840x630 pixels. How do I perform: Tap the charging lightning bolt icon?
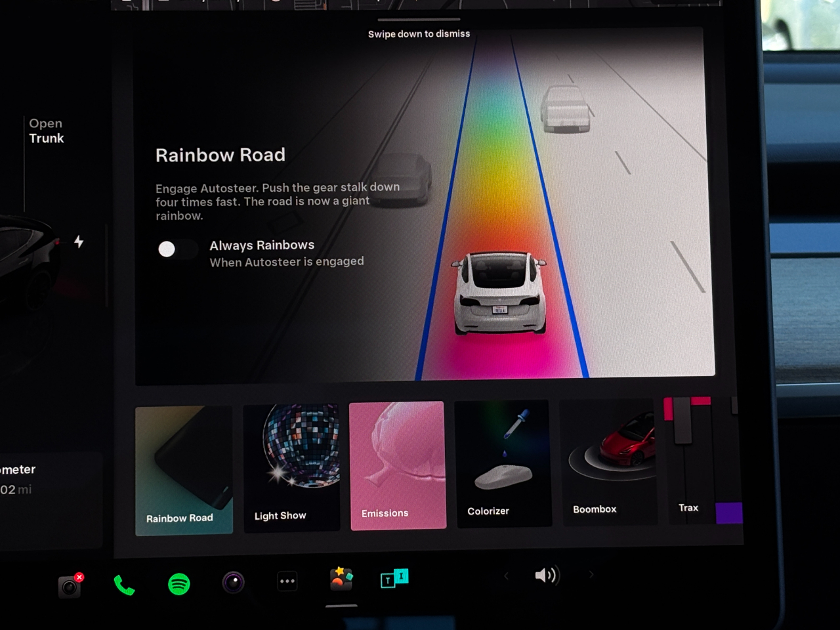click(79, 241)
